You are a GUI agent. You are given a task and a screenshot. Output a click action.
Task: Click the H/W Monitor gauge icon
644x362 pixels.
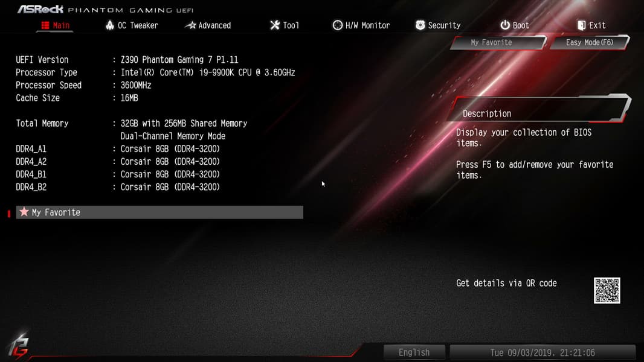click(337, 25)
